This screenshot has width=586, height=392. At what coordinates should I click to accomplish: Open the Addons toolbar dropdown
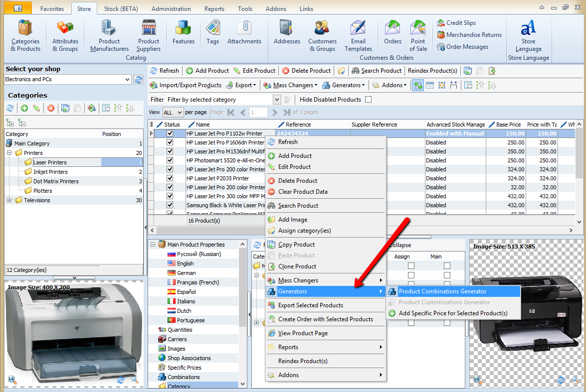tap(390, 85)
